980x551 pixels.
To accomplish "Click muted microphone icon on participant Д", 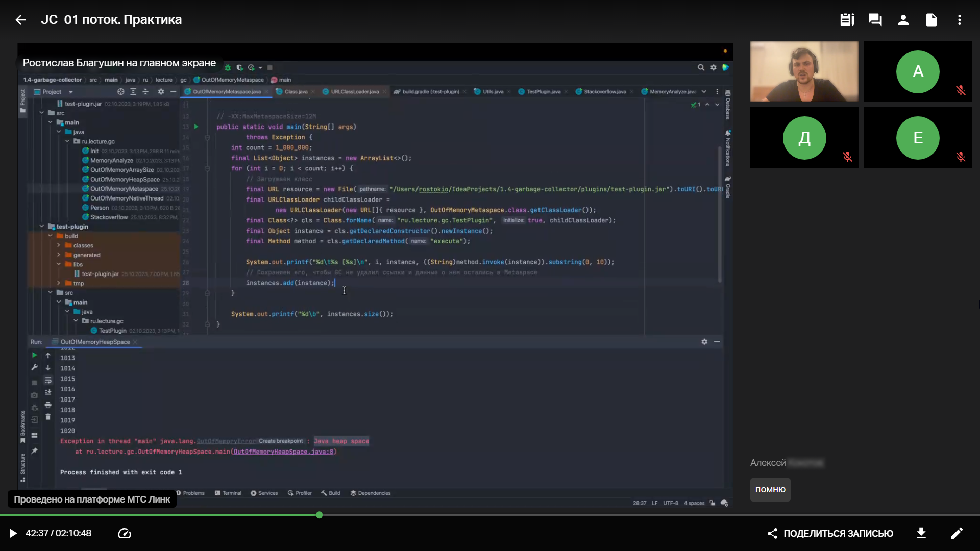I will point(848,157).
